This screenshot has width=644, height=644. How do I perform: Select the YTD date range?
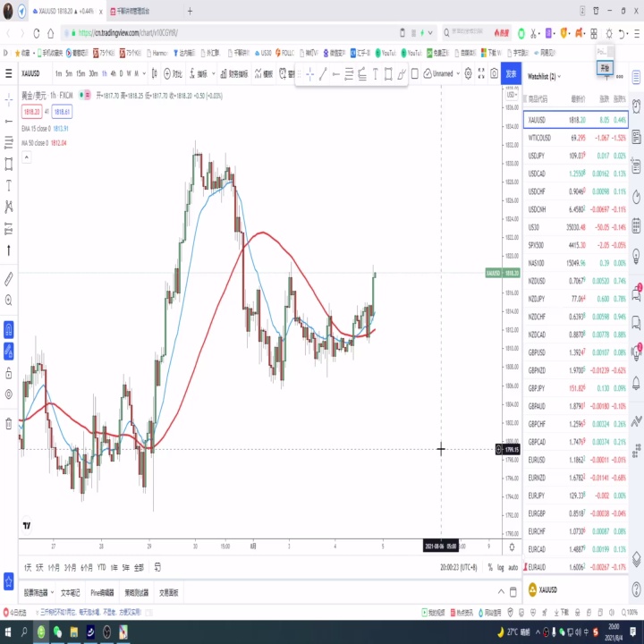click(x=101, y=567)
